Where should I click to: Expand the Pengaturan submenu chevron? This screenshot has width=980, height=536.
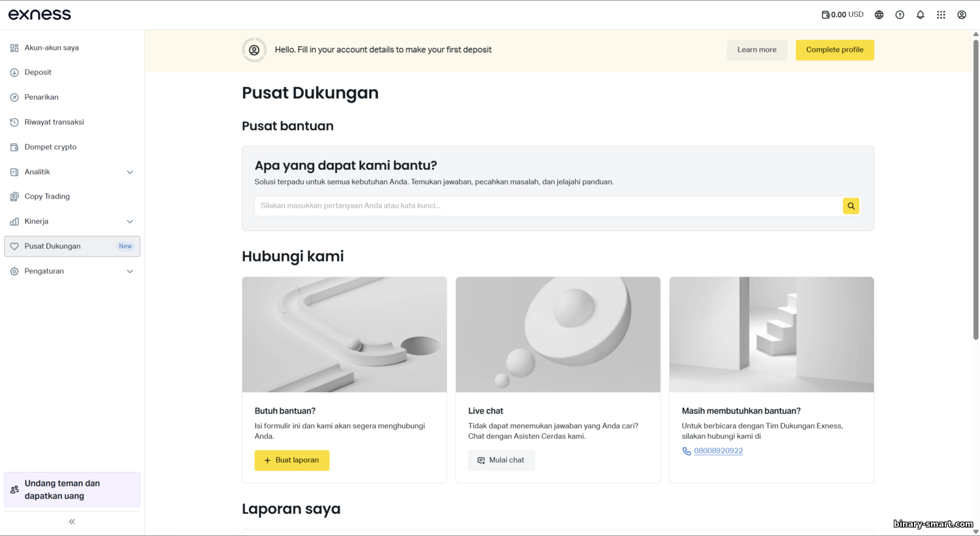(x=130, y=271)
